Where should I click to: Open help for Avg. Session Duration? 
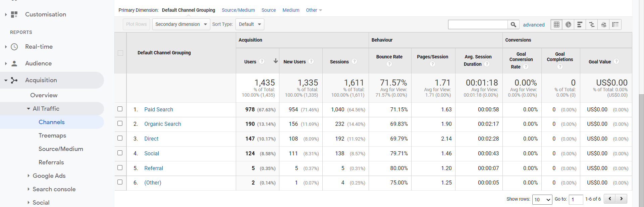[x=487, y=64]
